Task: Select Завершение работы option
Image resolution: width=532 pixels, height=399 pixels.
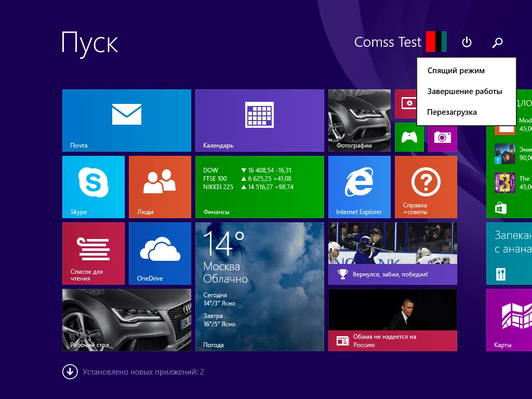Action: click(x=464, y=91)
